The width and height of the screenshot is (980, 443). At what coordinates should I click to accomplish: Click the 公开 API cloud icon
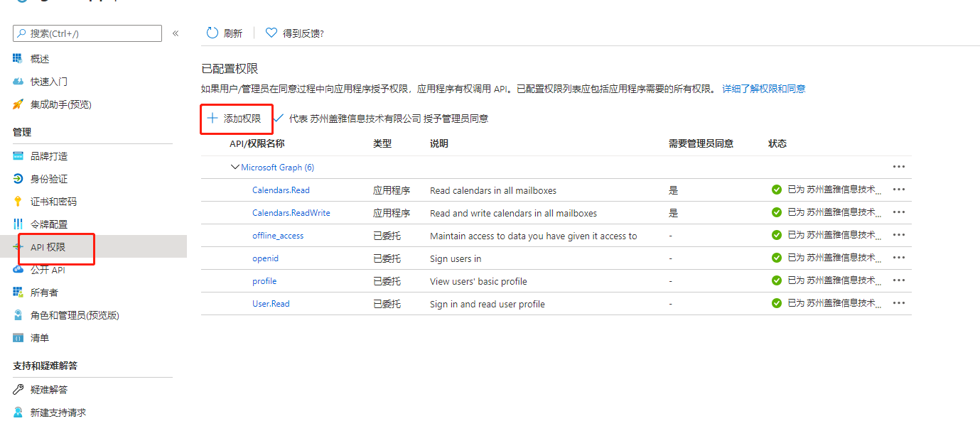(x=18, y=270)
